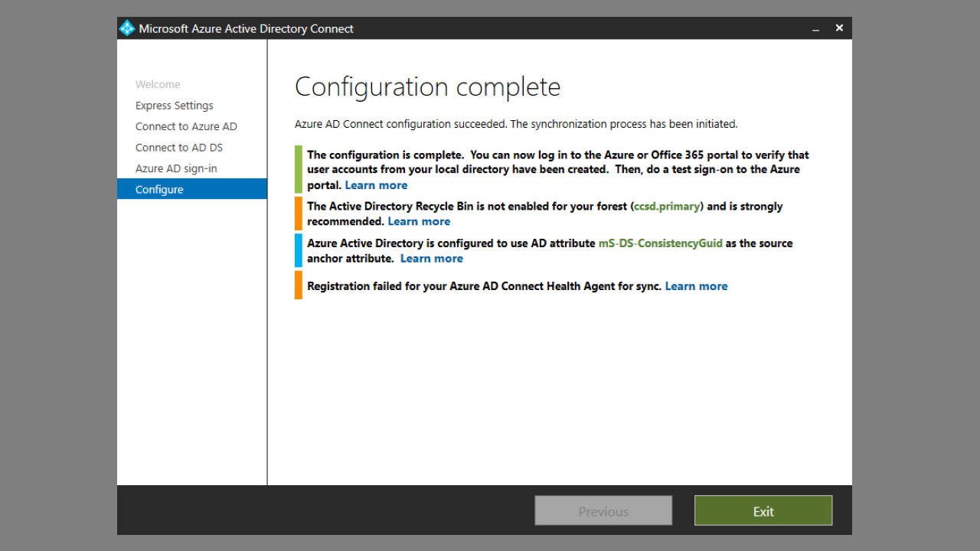
Task: Open Learn more about Health Agent registration failure
Action: [696, 286]
